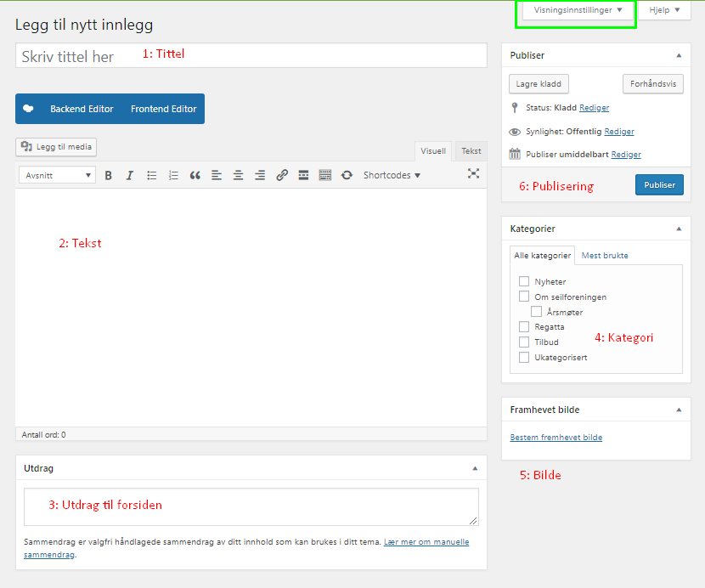Open Bestem fremhevet bilde link
This screenshot has height=588, width=705.
tap(556, 438)
